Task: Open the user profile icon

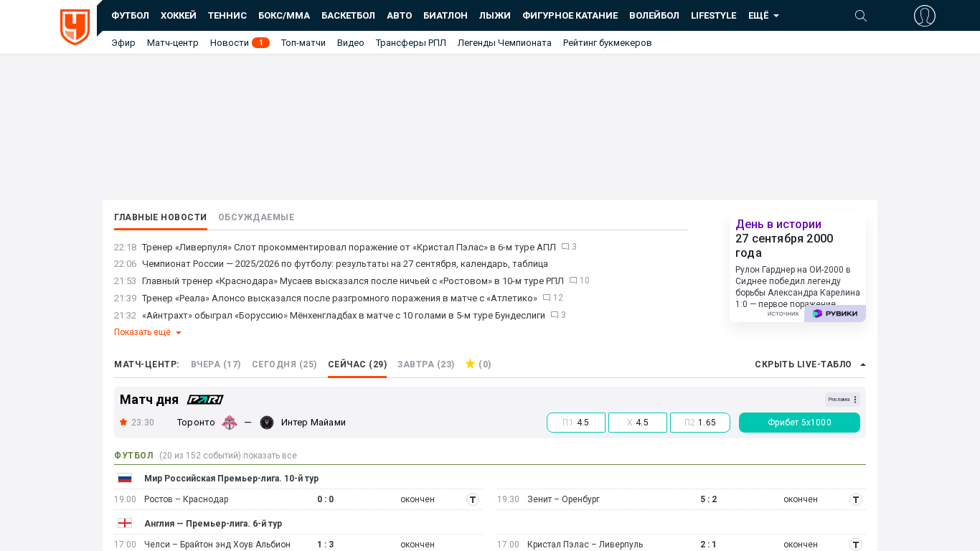Action: click(x=925, y=16)
